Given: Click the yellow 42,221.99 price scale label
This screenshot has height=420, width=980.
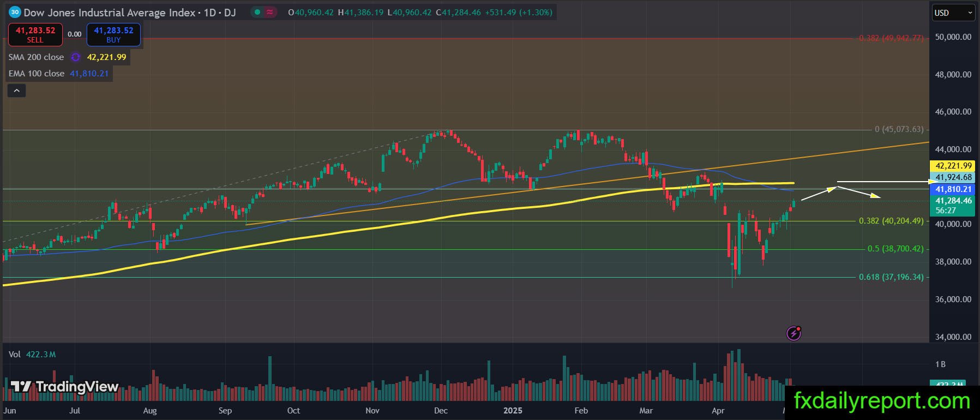Looking at the screenshot, I should pyautogui.click(x=952, y=166).
